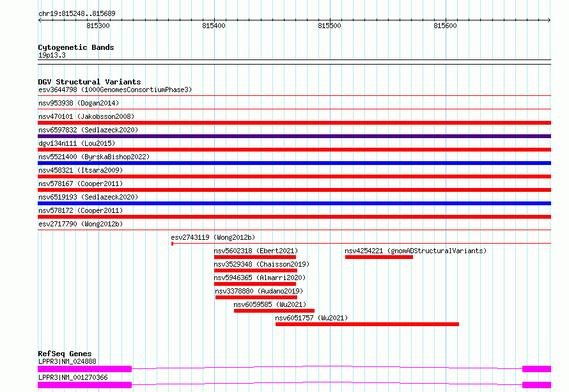The width and height of the screenshot is (569, 392).
Task: Click the nsv578167 (Cooper2011) red bar
Action: [x=294, y=190]
